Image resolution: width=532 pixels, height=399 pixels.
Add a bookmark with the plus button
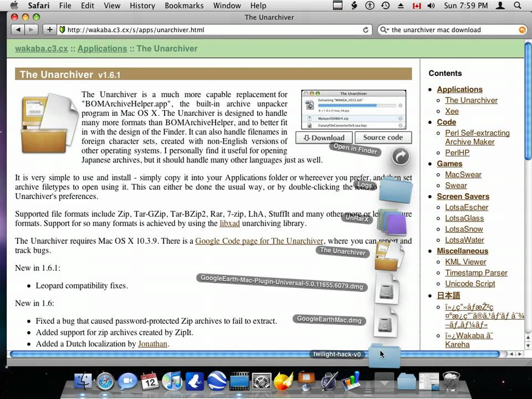tap(49, 30)
